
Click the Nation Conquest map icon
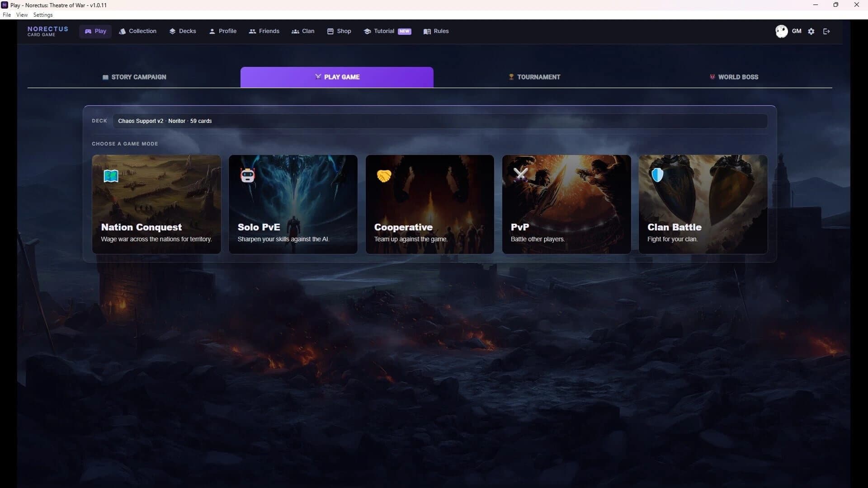point(111,176)
